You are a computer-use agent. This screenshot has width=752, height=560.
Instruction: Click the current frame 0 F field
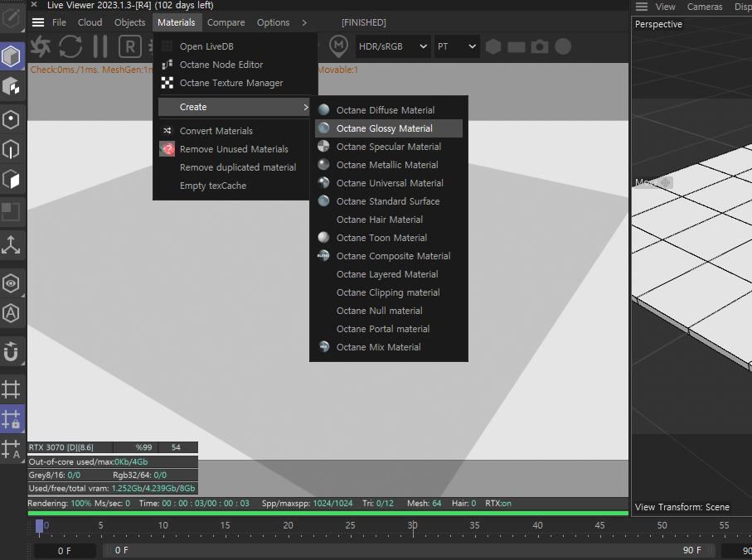tap(65, 551)
